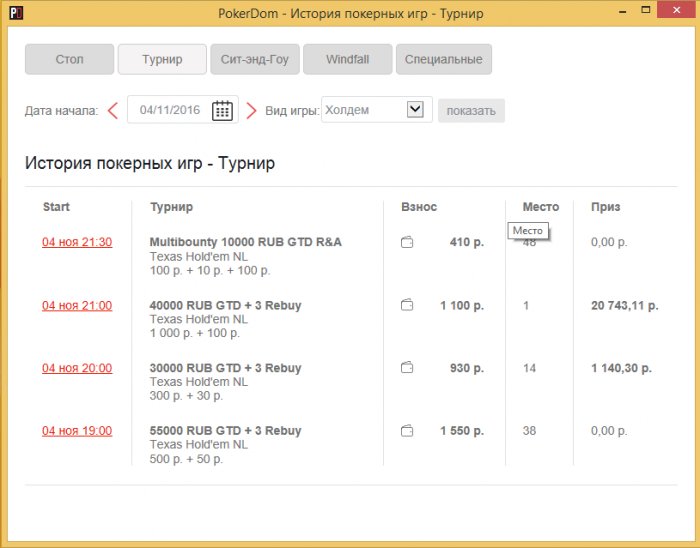The width and height of the screenshot is (700, 548).
Task: Open the 04 ноя 20:00 tournament link
Action: tap(77, 368)
